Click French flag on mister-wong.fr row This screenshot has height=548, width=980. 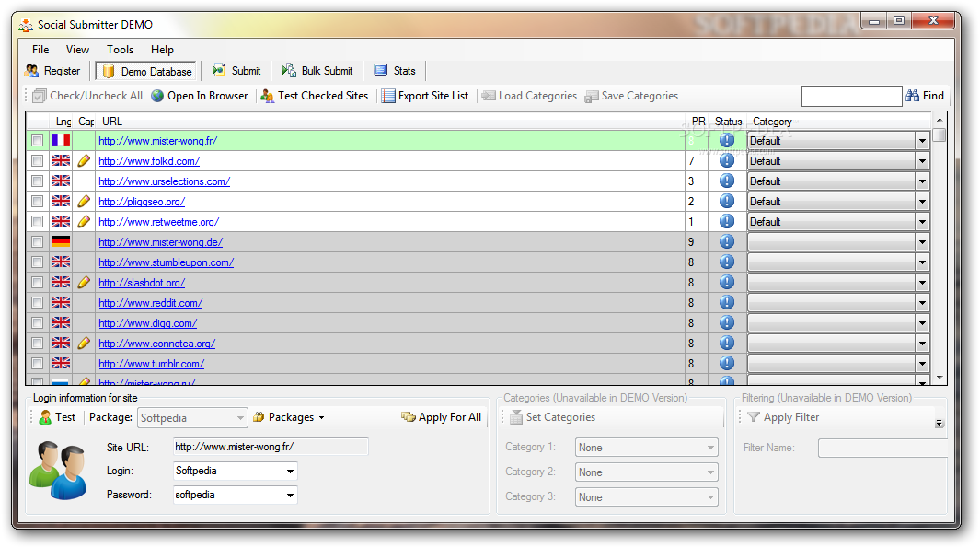coord(61,140)
